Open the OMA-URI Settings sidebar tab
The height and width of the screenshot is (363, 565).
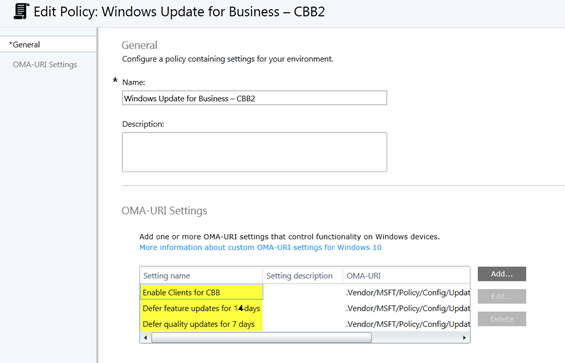(x=45, y=65)
